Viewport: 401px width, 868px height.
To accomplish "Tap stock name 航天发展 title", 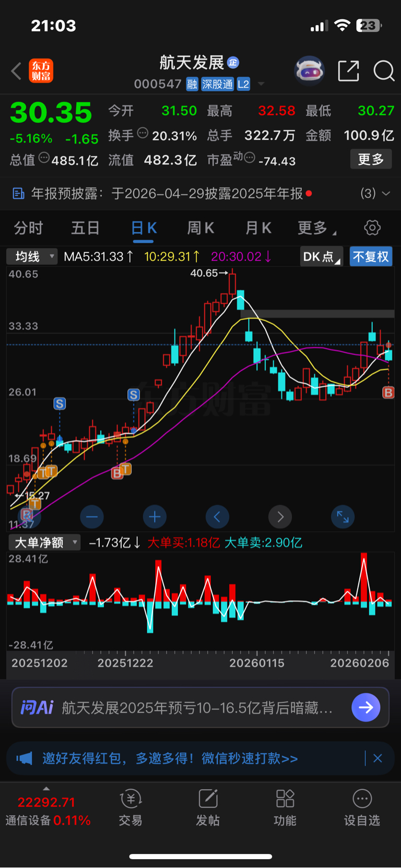I will click(x=192, y=63).
